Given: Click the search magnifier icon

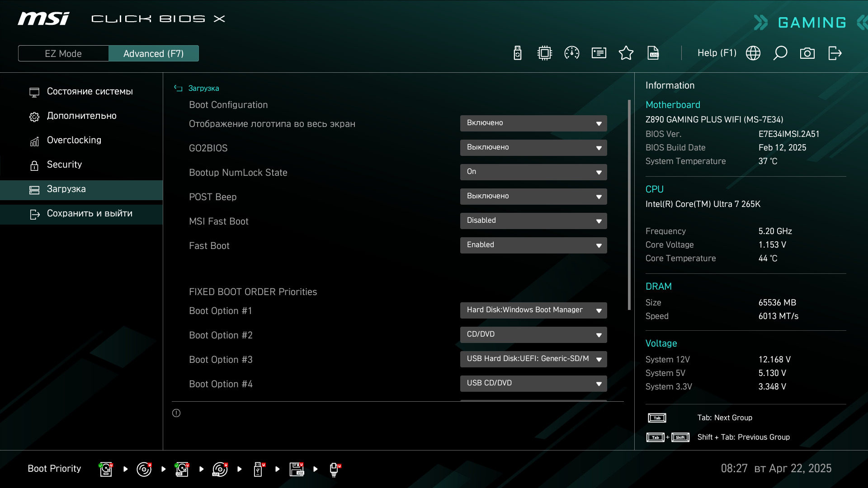Looking at the screenshot, I should (780, 53).
